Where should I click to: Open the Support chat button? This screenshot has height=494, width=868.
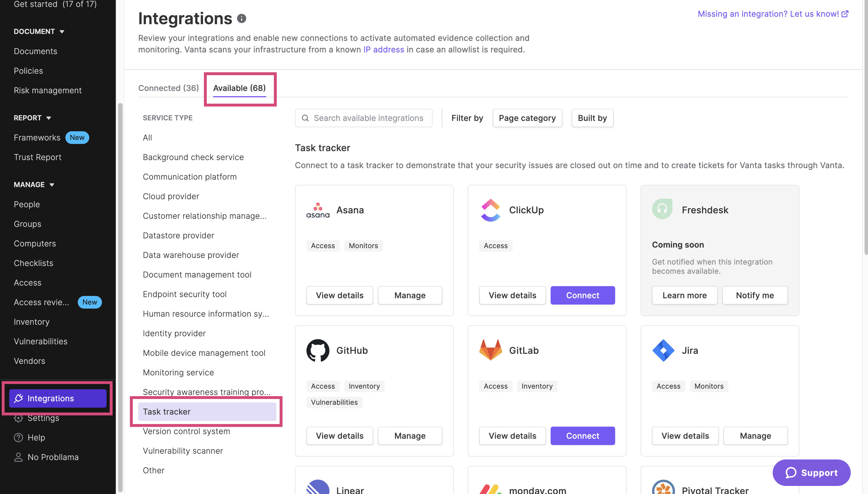[811, 473]
